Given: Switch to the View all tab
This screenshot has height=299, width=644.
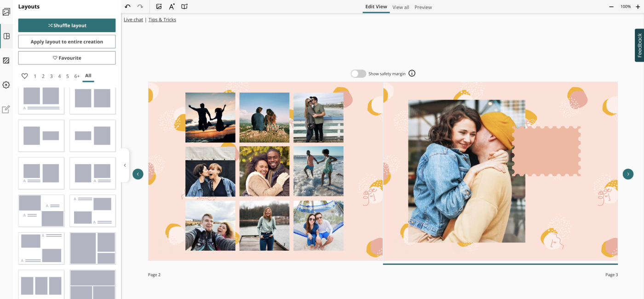Looking at the screenshot, I should pyautogui.click(x=401, y=7).
